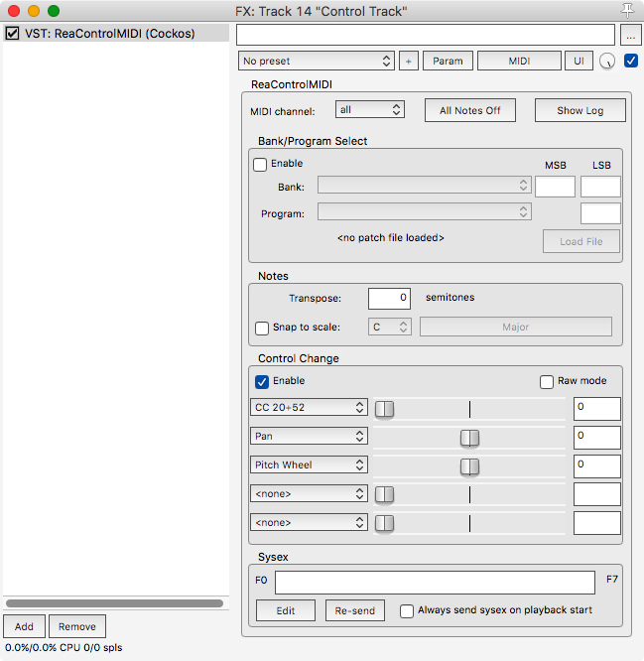Click the pin window icon
The width and height of the screenshot is (644, 661).
(x=626, y=10)
